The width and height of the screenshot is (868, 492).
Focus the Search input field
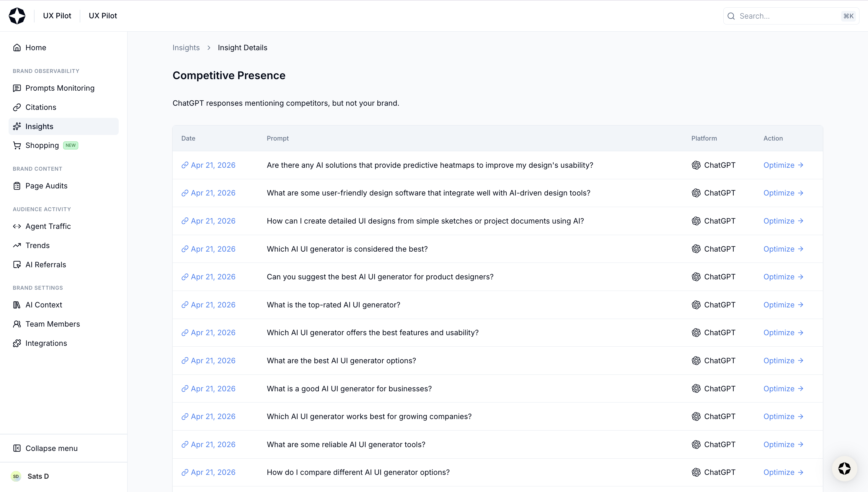(x=787, y=16)
